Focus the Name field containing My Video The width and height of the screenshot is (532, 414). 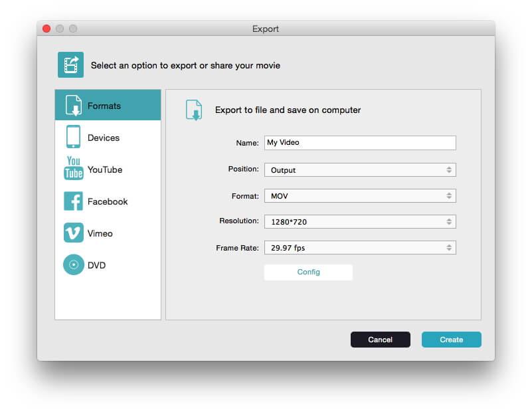[x=360, y=143]
